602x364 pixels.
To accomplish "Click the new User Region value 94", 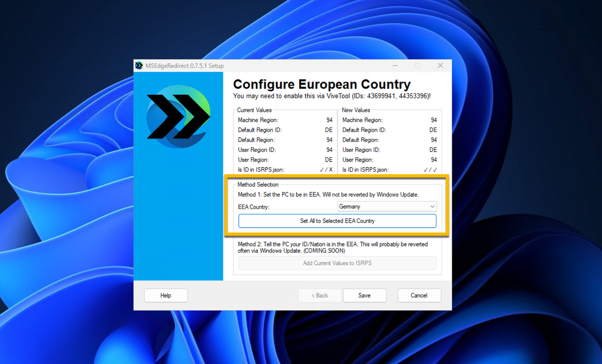I will click(434, 160).
